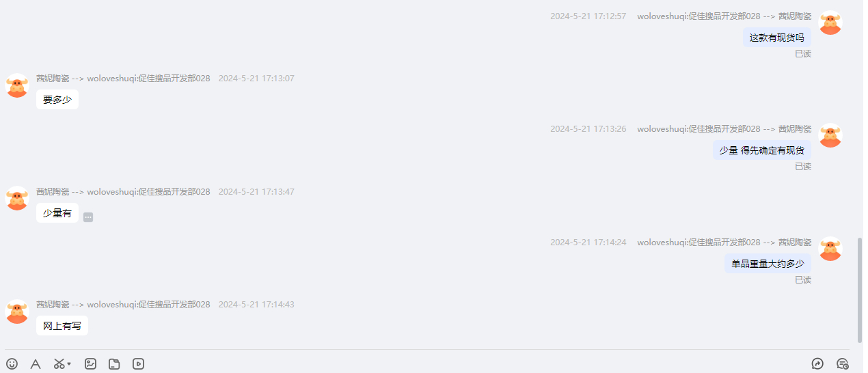868x373 pixels.
Task: Open the font formatting tool
Action: tap(36, 364)
